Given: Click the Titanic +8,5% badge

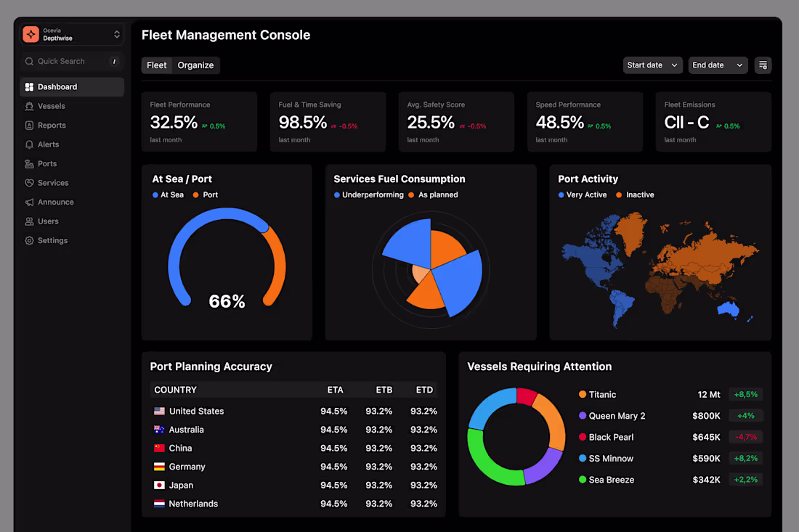Looking at the screenshot, I should 746,395.
